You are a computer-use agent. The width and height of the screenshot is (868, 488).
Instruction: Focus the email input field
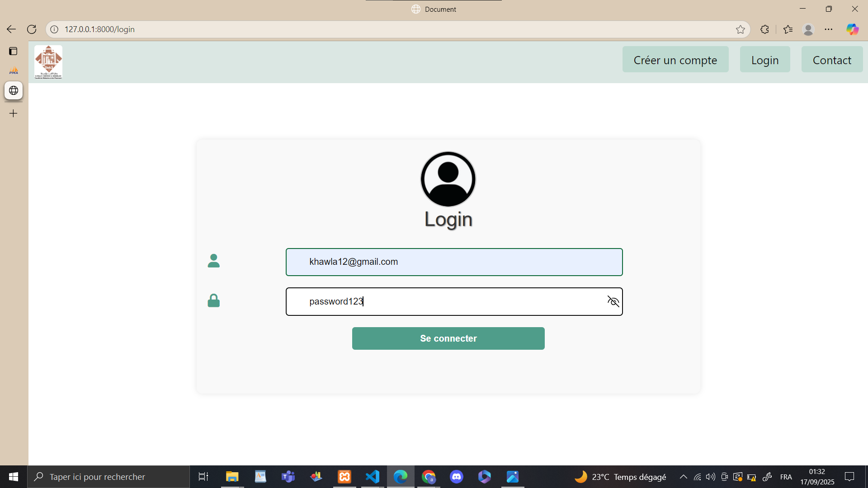[454, 262]
